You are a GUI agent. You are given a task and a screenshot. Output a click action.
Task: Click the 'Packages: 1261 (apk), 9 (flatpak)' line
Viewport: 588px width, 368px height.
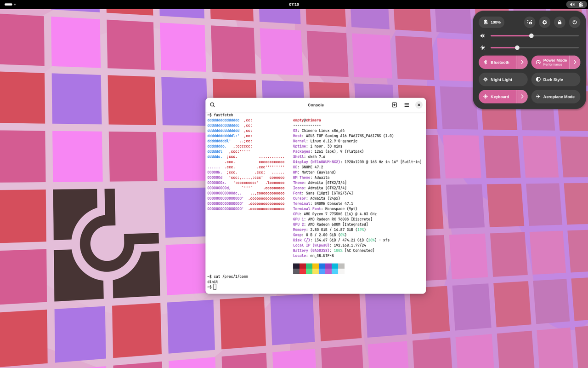click(328, 151)
